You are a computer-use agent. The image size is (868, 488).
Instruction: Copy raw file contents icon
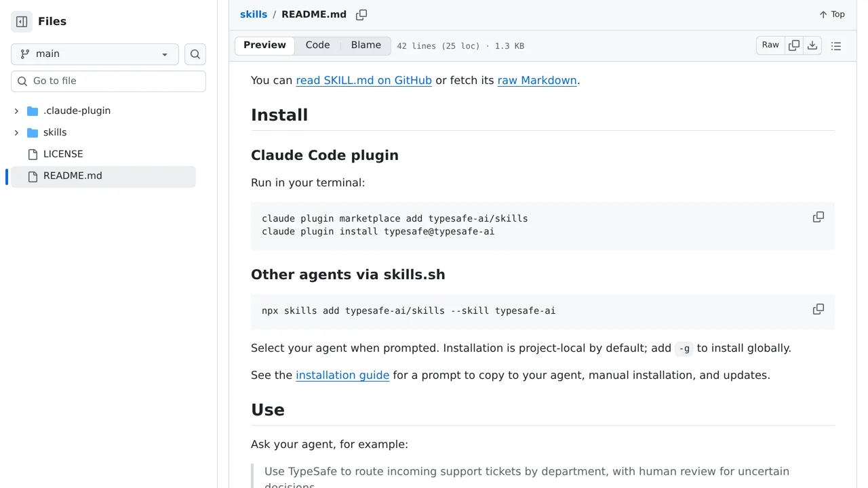[794, 45]
